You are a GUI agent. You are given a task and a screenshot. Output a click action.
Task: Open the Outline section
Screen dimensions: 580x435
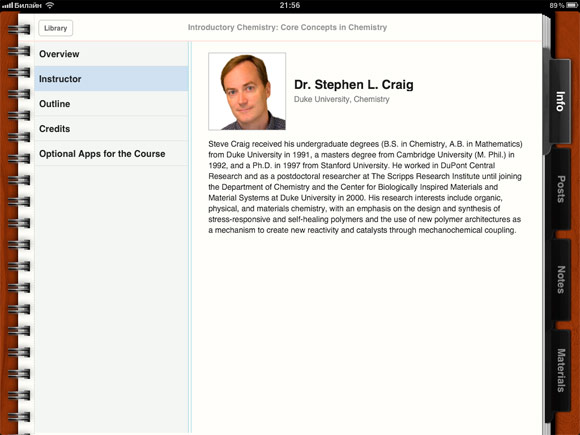(111, 104)
